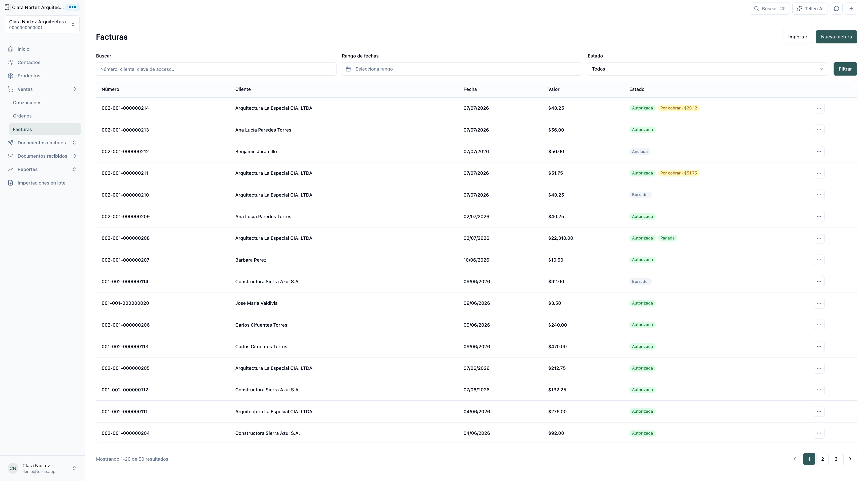Open actions menu for invoice 002-001-000000211

(x=819, y=173)
